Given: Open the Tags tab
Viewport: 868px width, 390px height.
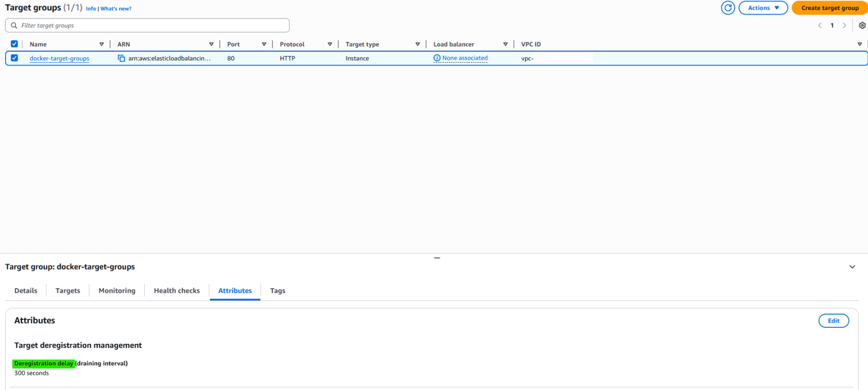Looking at the screenshot, I should pos(278,291).
